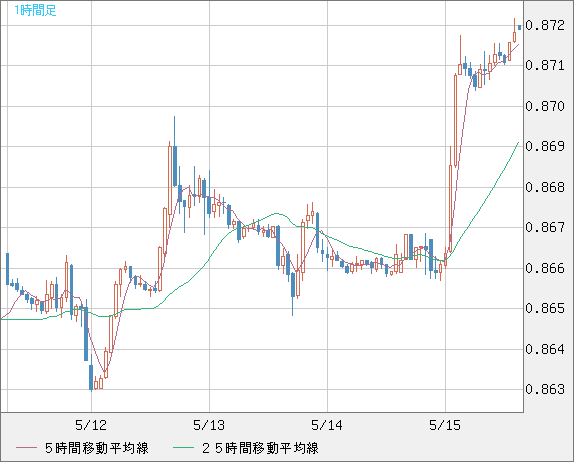Screen dimensions: 574x462
Task: Click the green 25-hour average legend line
Action: (183, 448)
